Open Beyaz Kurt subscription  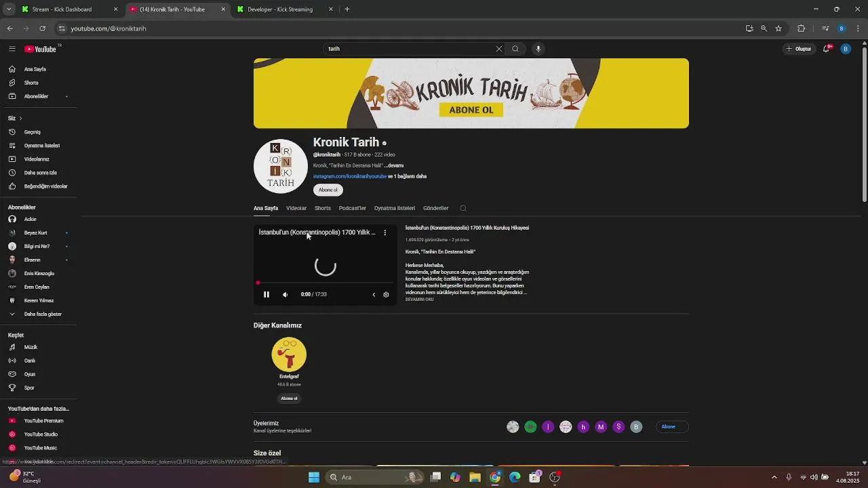[37, 232]
